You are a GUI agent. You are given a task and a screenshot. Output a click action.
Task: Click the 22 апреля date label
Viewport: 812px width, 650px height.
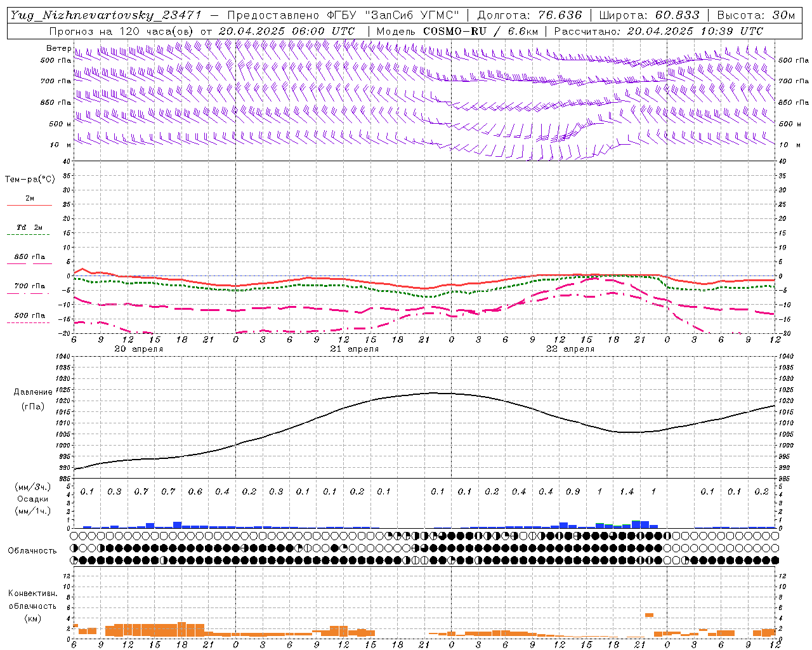point(570,349)
